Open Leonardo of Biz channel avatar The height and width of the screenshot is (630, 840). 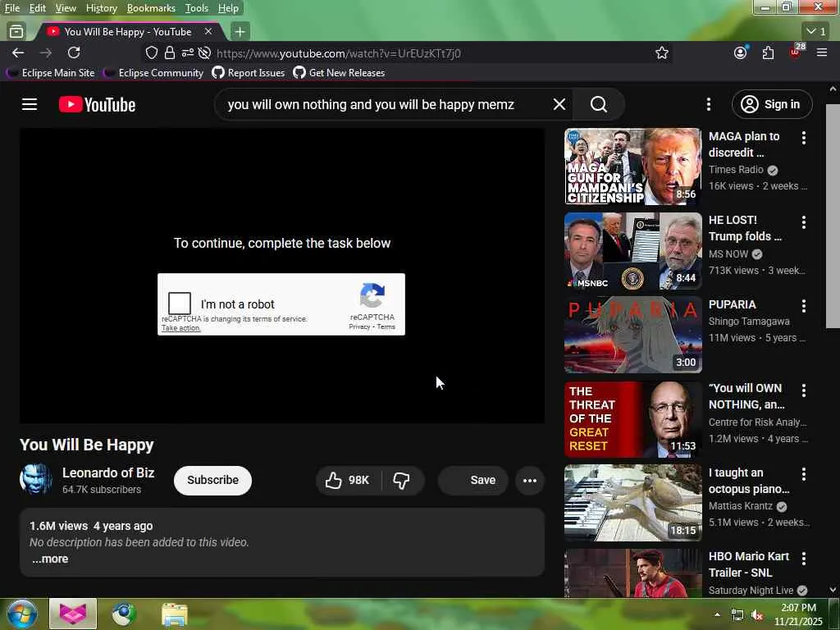point(36,479)
